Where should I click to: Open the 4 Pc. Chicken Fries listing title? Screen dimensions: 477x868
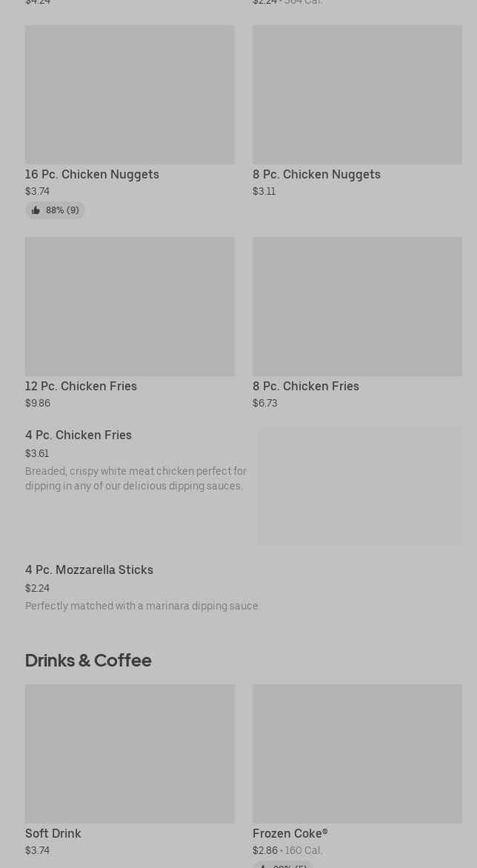coord(79,435)
